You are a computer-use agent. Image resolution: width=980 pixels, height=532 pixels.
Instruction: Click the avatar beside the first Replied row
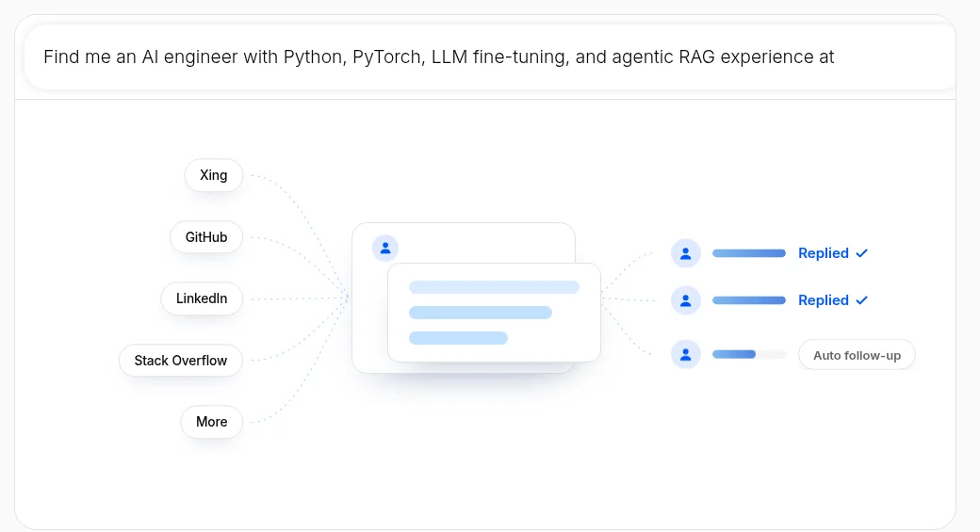tap(686, 253)
